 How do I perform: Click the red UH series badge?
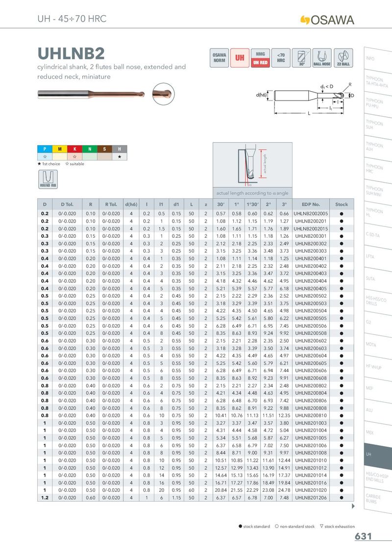point(240,58)
